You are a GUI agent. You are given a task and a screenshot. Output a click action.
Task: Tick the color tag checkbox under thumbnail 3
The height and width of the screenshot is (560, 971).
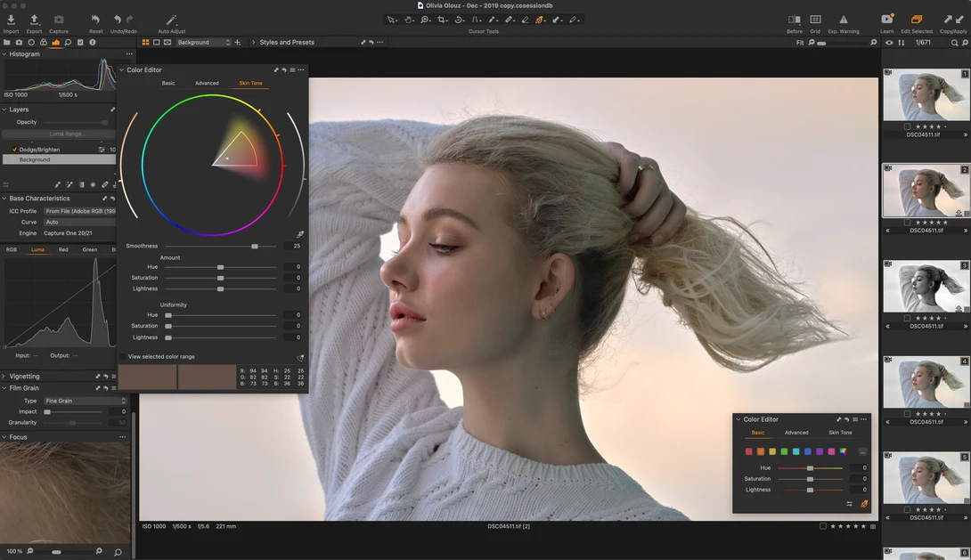coord(907,318)
